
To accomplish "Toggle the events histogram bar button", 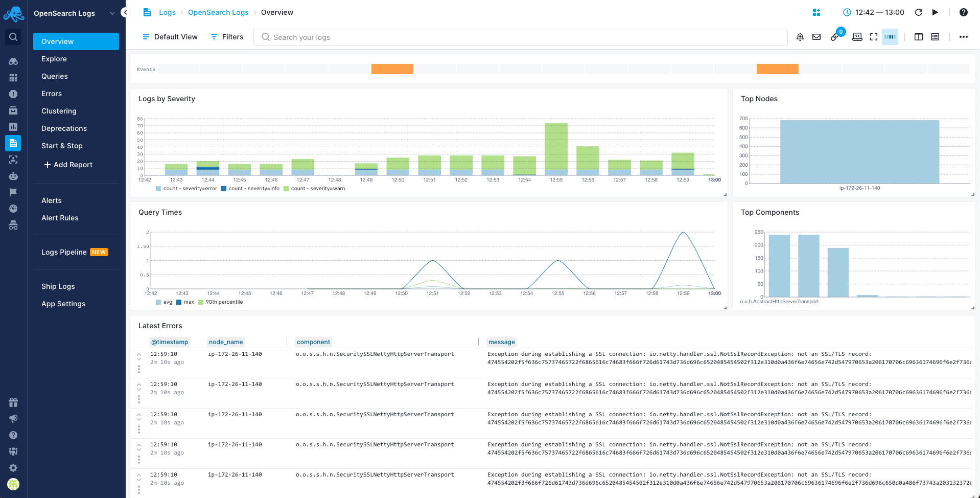I will 890,37.
